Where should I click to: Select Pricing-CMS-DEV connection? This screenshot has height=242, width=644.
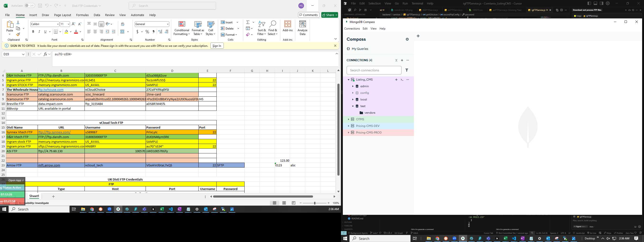[x=367, y=126]
